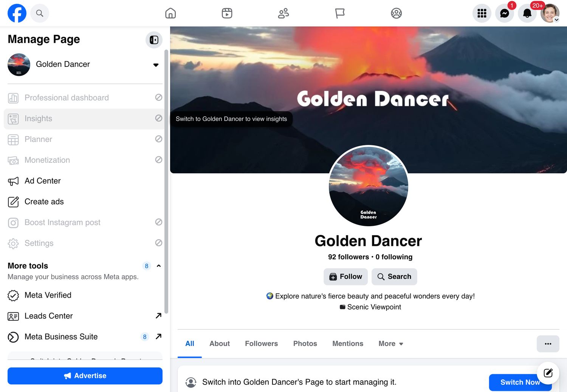Follow the Golden Dancer page
This screenshot has height=392, width=567.
(x=345, y=277)
